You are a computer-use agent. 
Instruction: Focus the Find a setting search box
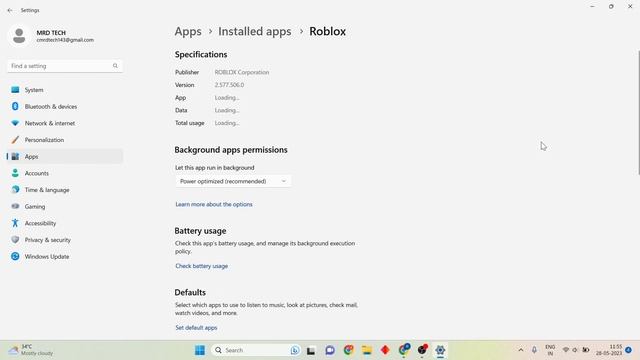point(65,66)
